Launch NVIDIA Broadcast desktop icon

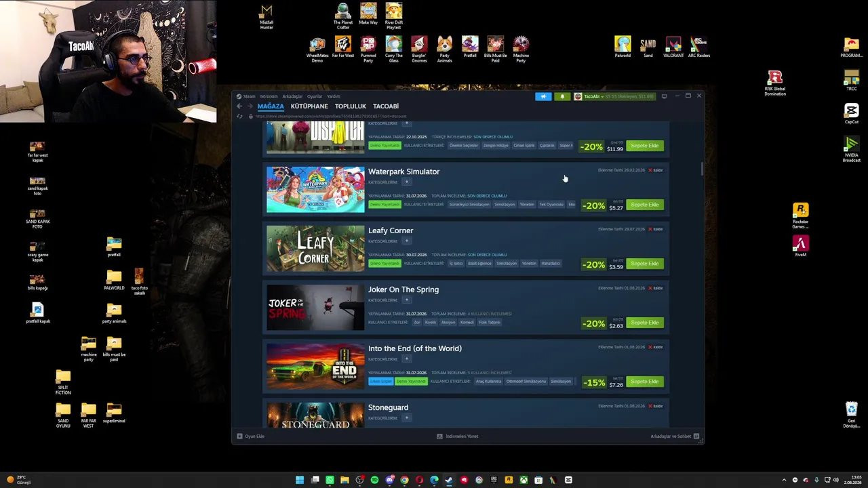pyautogui.click(x=852, y=149)
